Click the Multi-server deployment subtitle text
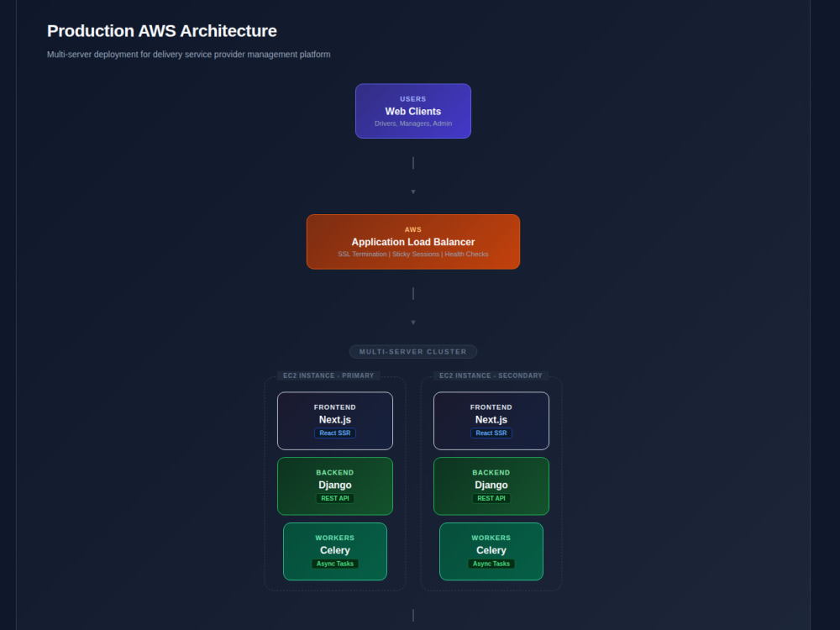 pyautogui.click(x=188, y=54)
